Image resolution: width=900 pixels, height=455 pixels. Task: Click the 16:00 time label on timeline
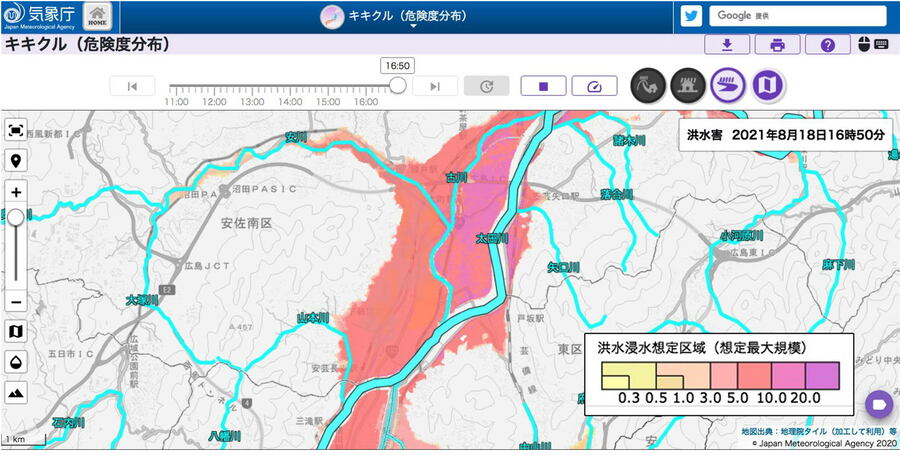coord(365,102)
